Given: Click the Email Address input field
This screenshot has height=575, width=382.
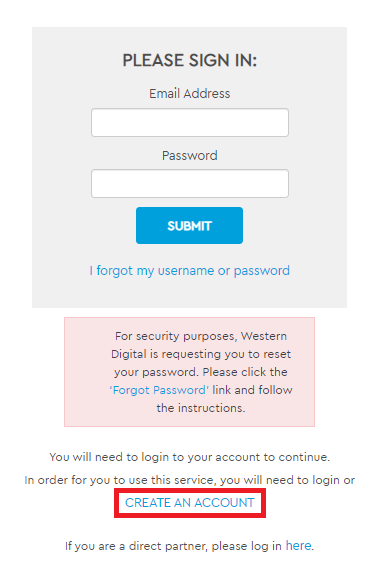Looking at the screenshot, I should coord(190,122).
